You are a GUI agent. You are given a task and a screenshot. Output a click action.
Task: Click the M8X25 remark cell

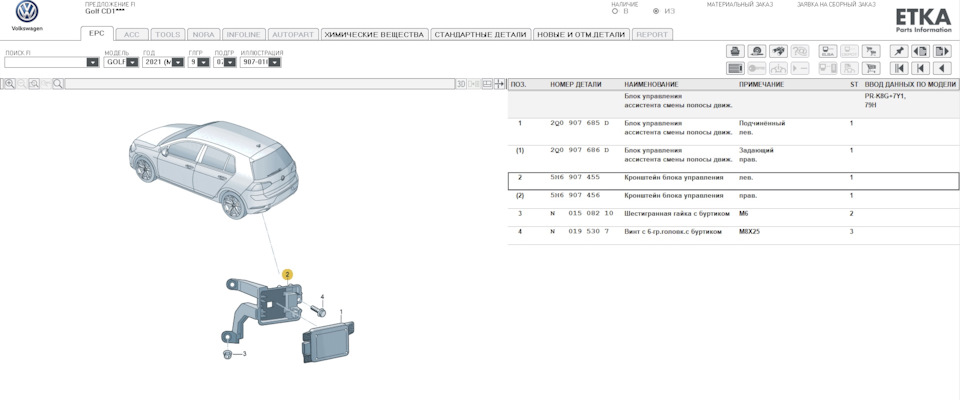tap(749, 232)
